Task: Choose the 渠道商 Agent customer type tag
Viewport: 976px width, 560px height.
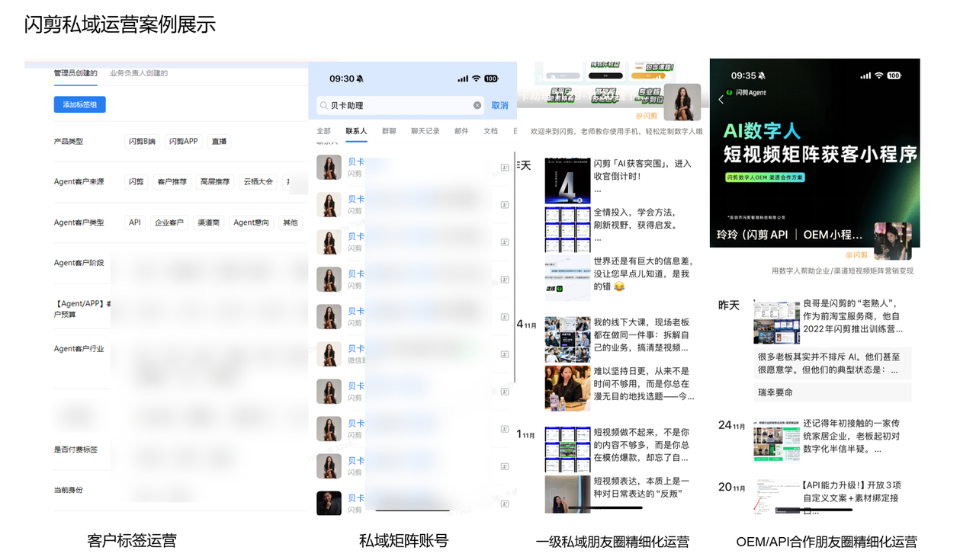Action: coord(208,222)
